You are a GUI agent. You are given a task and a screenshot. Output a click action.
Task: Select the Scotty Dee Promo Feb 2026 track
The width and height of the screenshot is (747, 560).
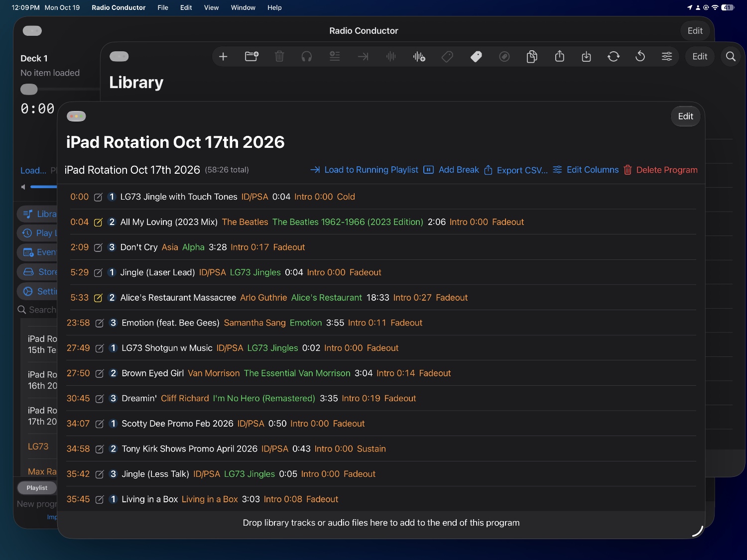point(177,424)
